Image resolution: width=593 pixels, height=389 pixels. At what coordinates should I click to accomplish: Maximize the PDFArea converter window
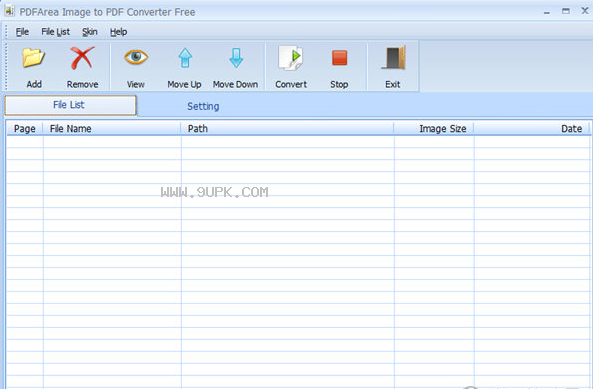tap(566, 11)
